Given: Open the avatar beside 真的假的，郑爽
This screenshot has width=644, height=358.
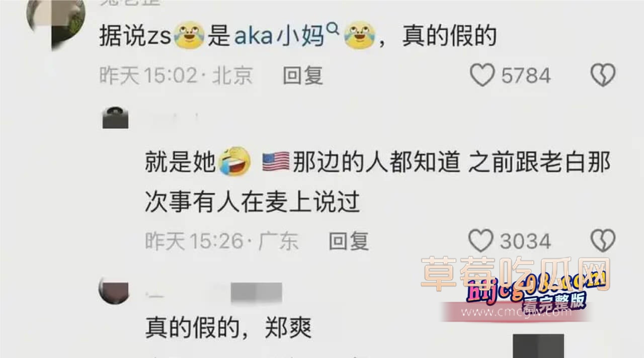Looking at the screenshot, I should pyautogui.click(x=114, y=291).
